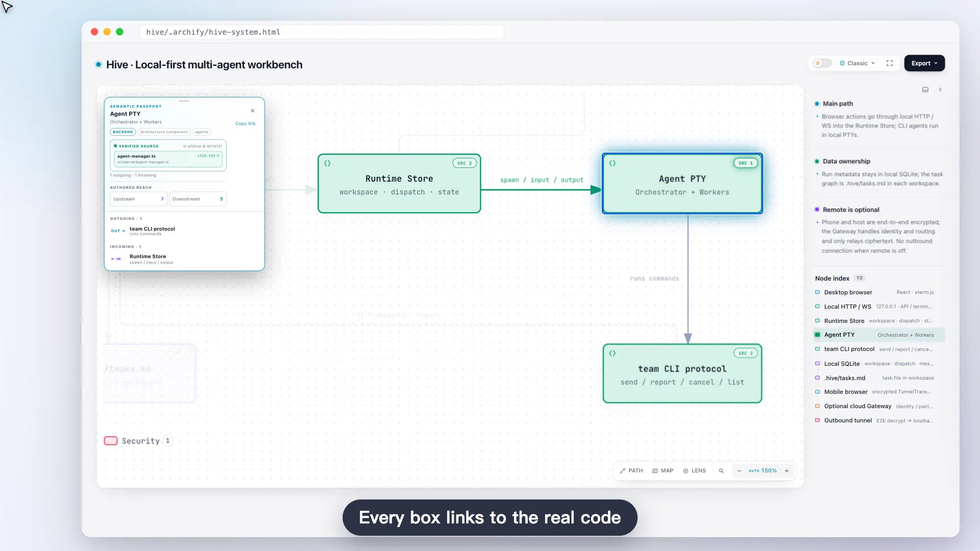Click the Copy link link
Image resolution: width=980 pixels, height=551 pixels.
click(x=246, y=123)
